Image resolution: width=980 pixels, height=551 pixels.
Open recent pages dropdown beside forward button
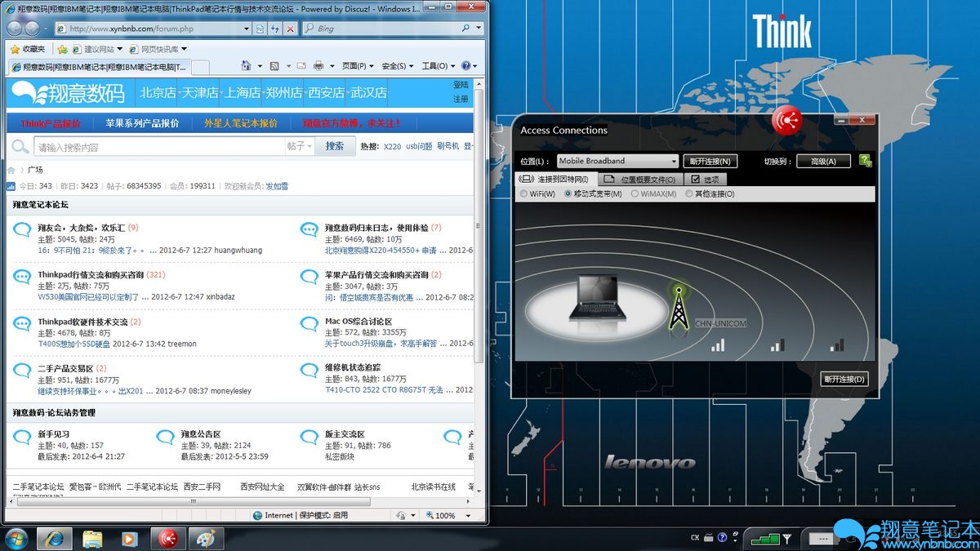[x=47, y=29]
